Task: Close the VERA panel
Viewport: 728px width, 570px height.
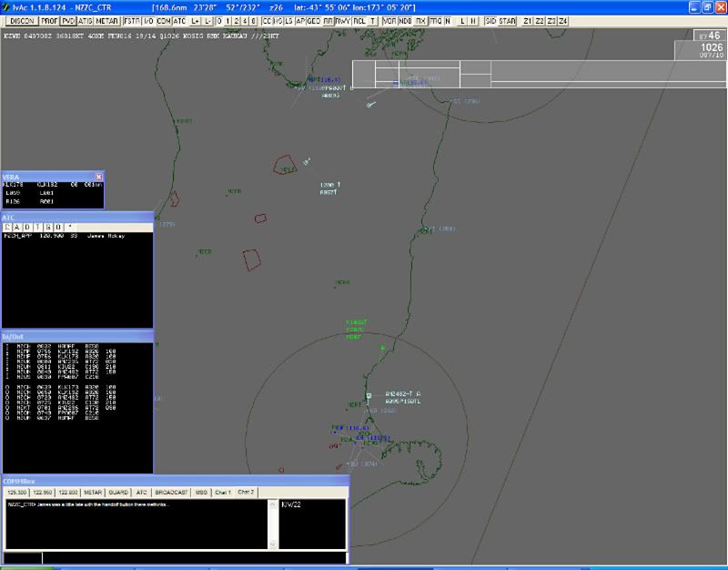Action: (x=99, y=177)
